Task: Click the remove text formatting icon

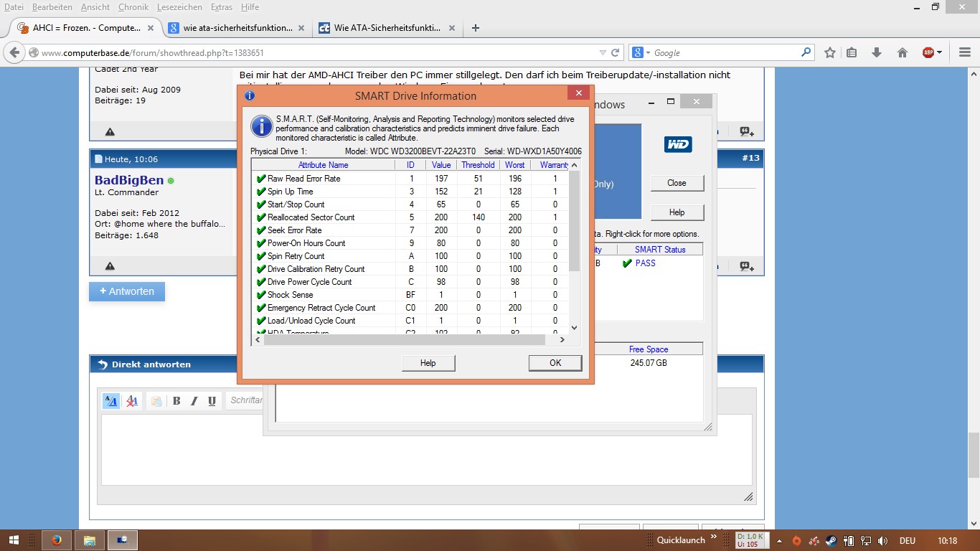Action: [132, 401]
